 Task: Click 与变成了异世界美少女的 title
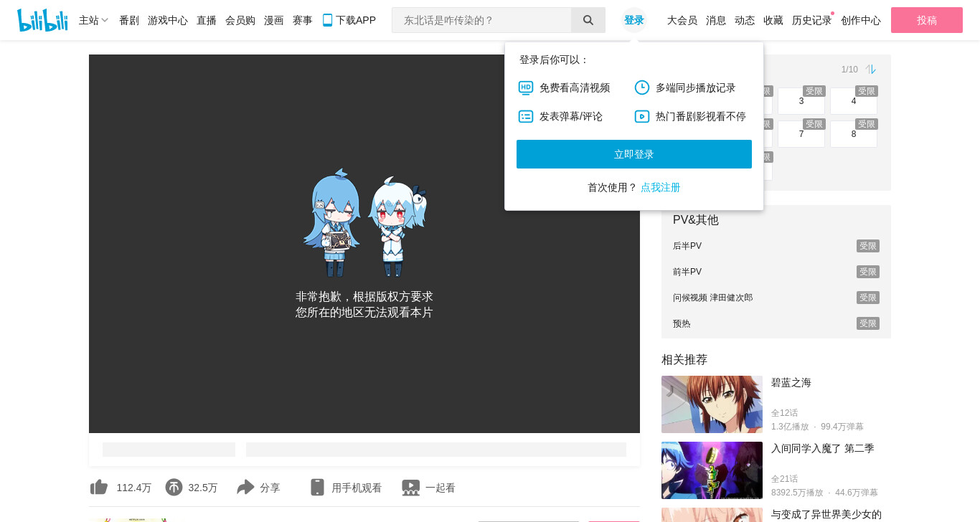(826, 514)
